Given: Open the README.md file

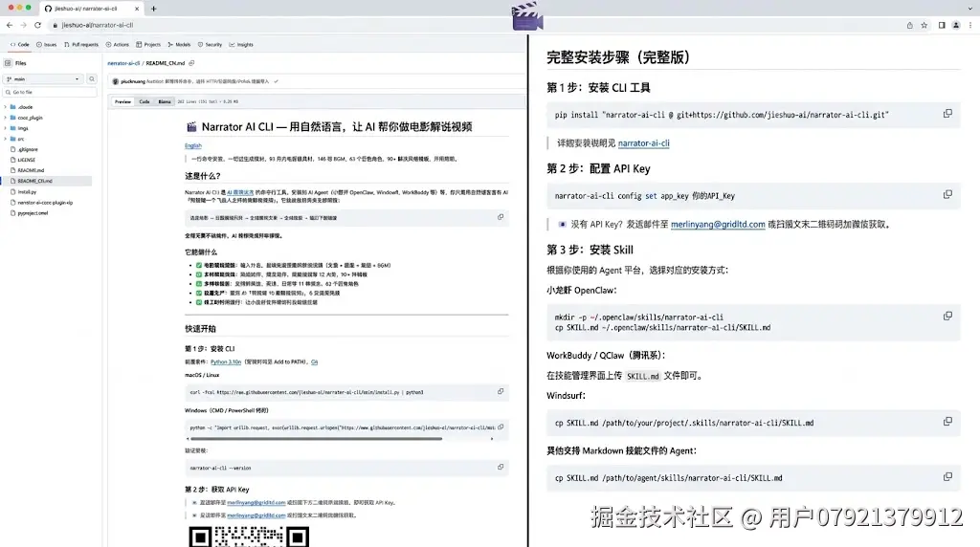Looking at the screenshot, I should click(x=31, y=170).
